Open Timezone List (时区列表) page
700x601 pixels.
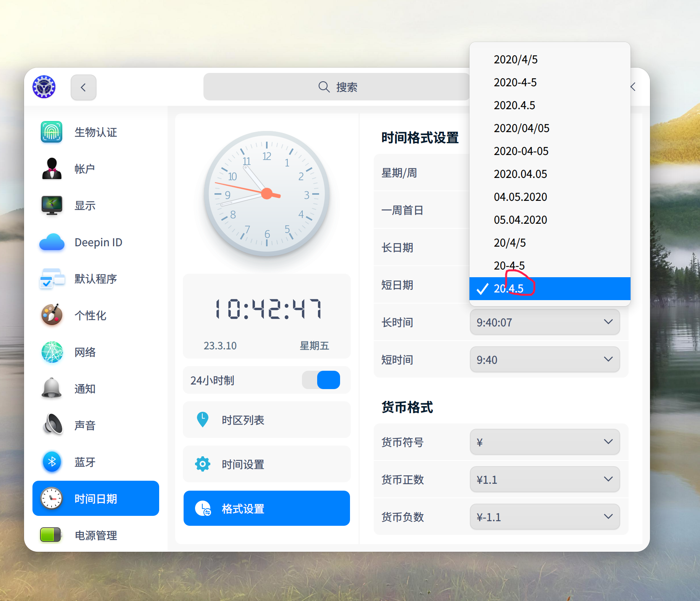tap(266, 420)
